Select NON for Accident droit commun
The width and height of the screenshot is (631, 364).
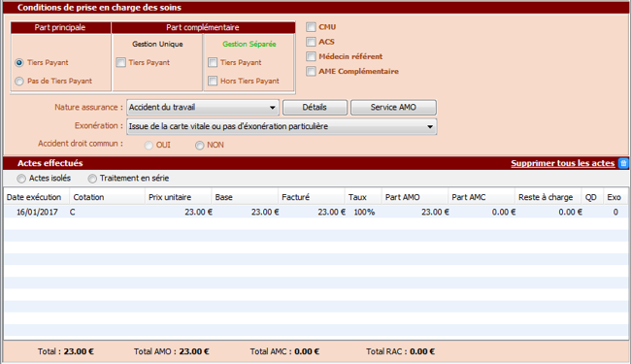pyautogui.click(x=200, y=146)
